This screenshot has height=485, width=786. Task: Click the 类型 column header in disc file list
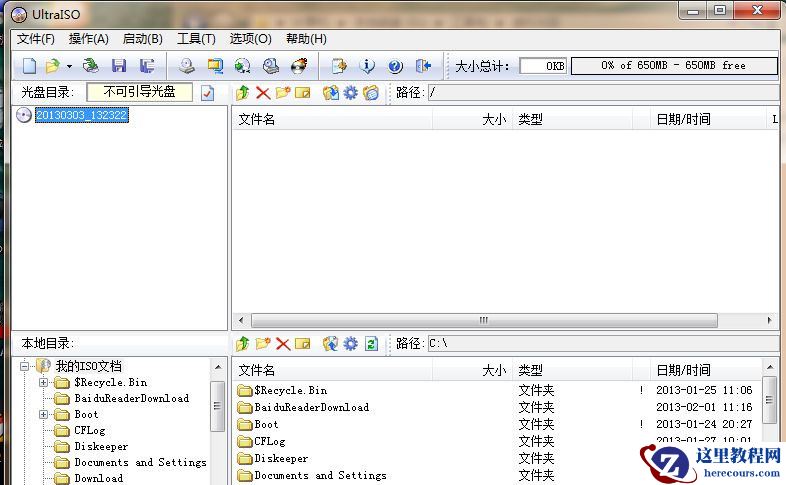572,119
